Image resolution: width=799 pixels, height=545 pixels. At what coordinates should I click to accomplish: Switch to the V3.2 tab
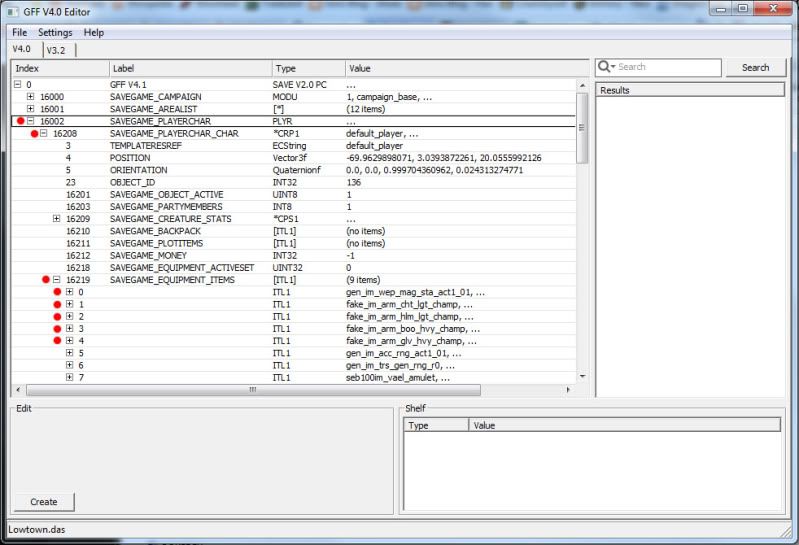(56, 50)
